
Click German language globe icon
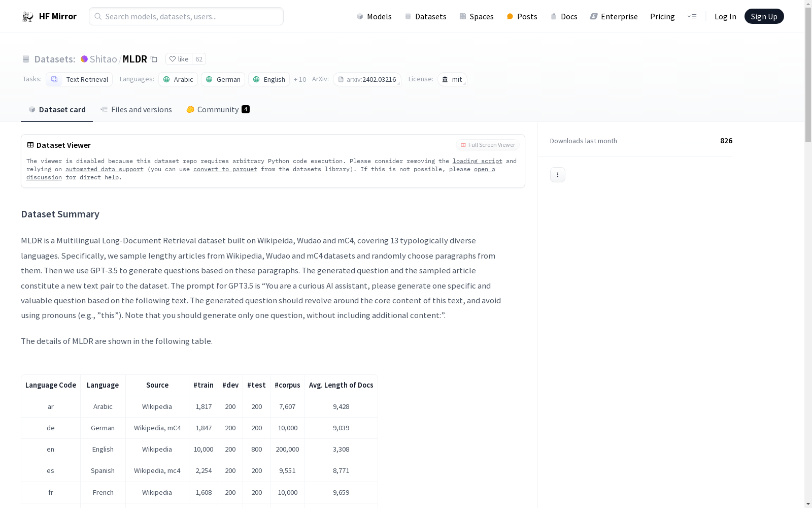tap(209, 79)
